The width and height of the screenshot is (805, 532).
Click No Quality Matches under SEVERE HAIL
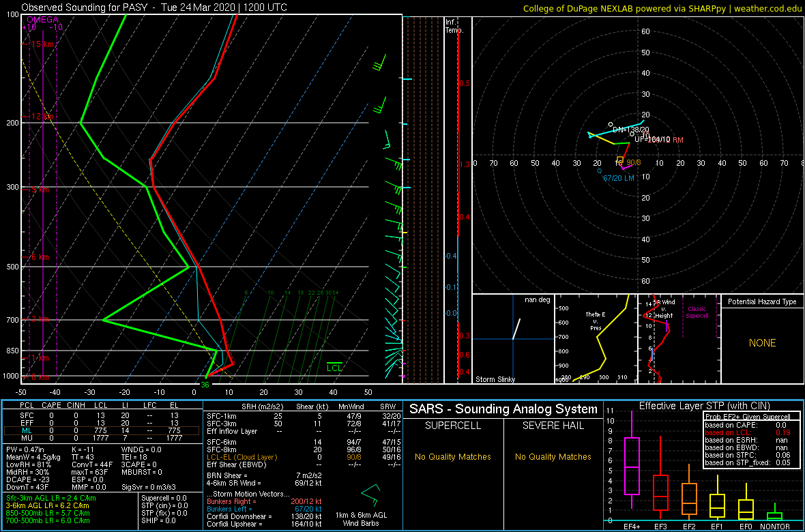pos(553,456)
